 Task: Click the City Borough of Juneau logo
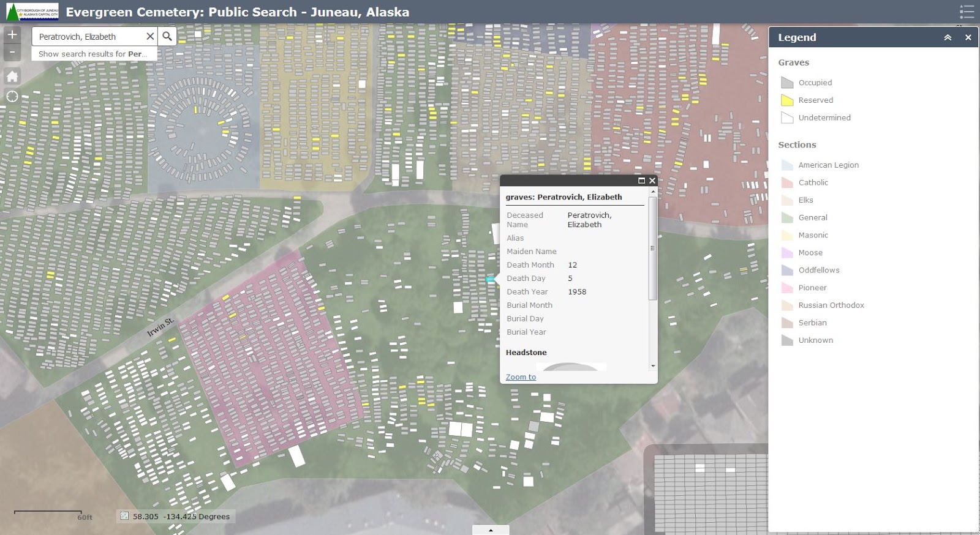pyautogui.click(x=32, y=12)
